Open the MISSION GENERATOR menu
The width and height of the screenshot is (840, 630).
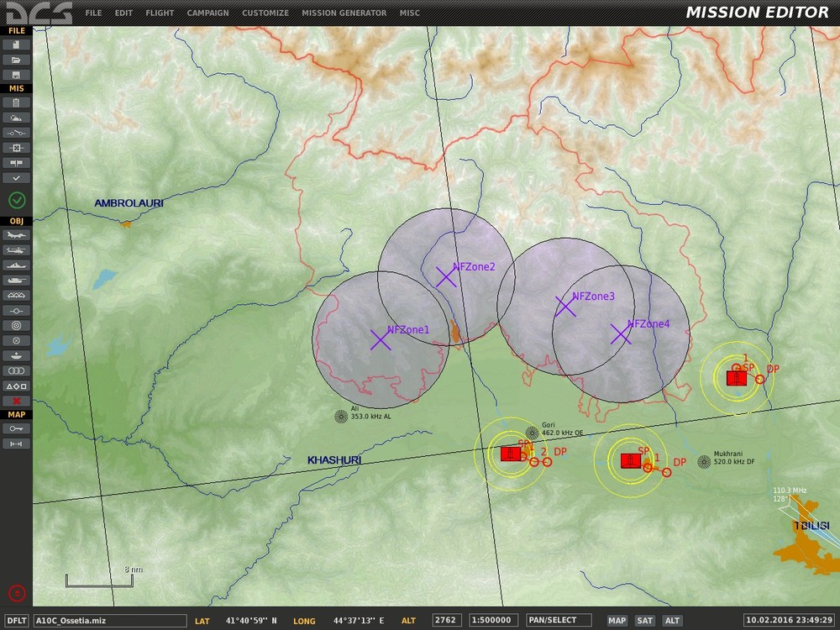[x=344, y=13]
